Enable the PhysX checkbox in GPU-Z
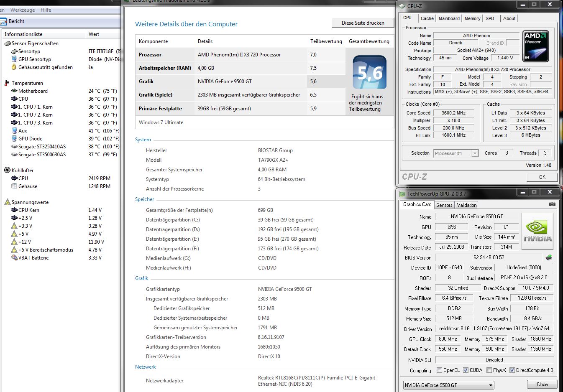The width and height of the screenshot is (563, 392). point(489,370)
